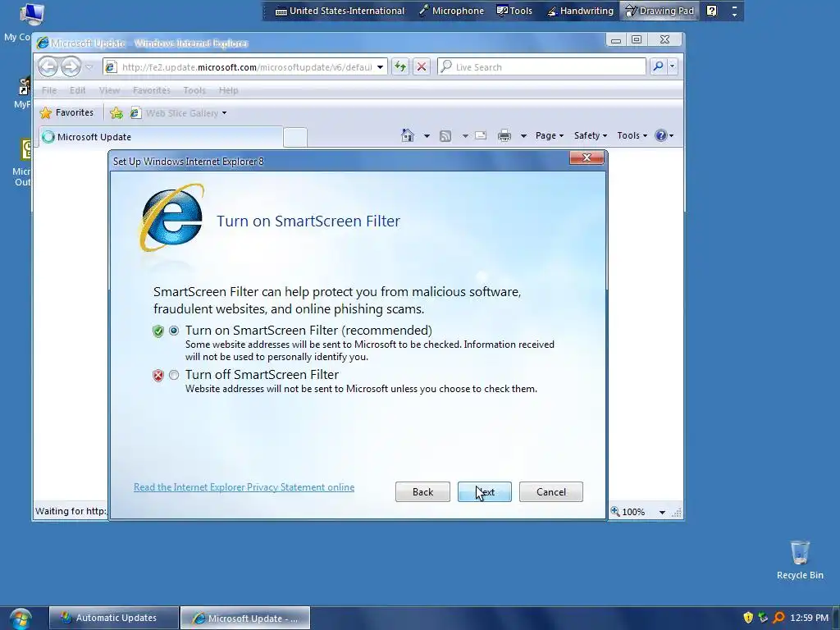Click the Favorites star button
This screenshot has height=630, width=840.
[67, 112]
